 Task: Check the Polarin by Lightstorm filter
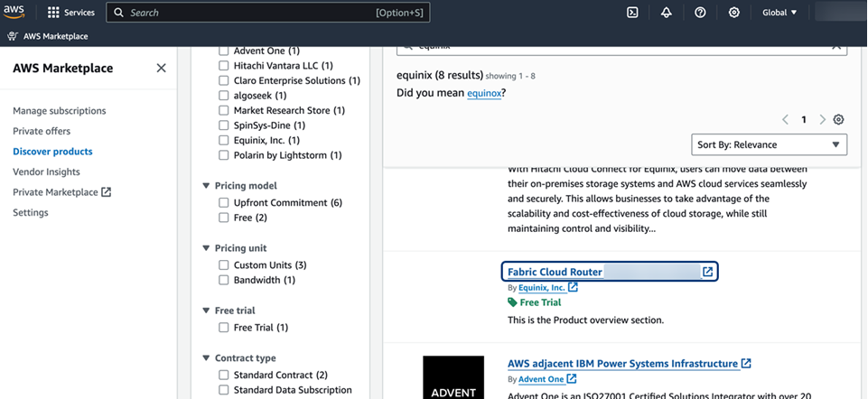point(224,155)
